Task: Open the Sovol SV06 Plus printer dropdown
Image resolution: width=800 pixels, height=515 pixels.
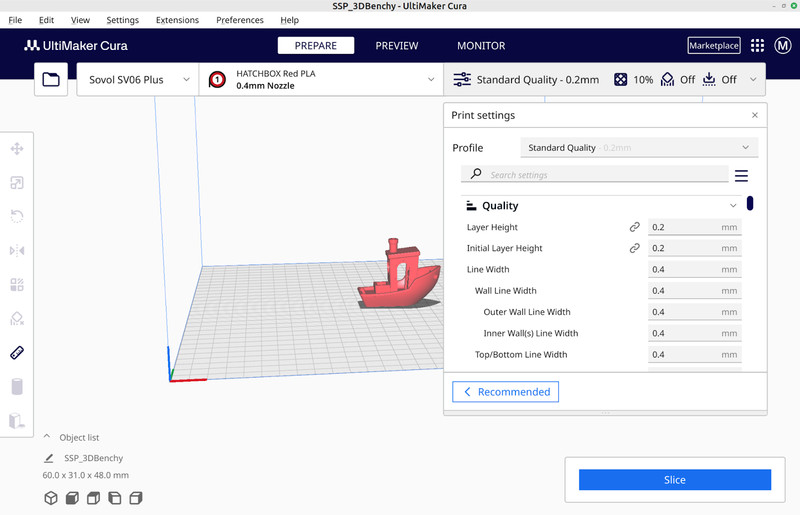Action: pos(138,80)
